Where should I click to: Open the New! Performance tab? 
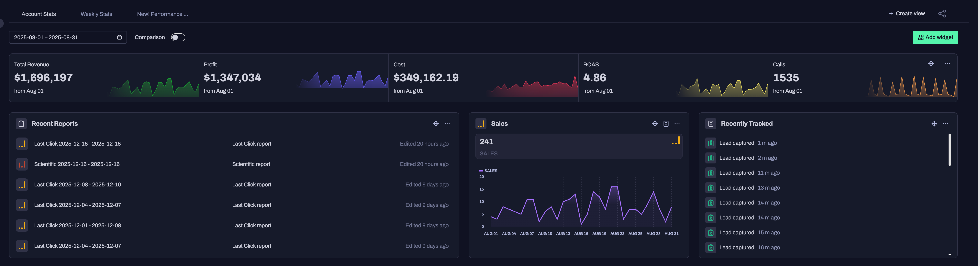[162, 14]
